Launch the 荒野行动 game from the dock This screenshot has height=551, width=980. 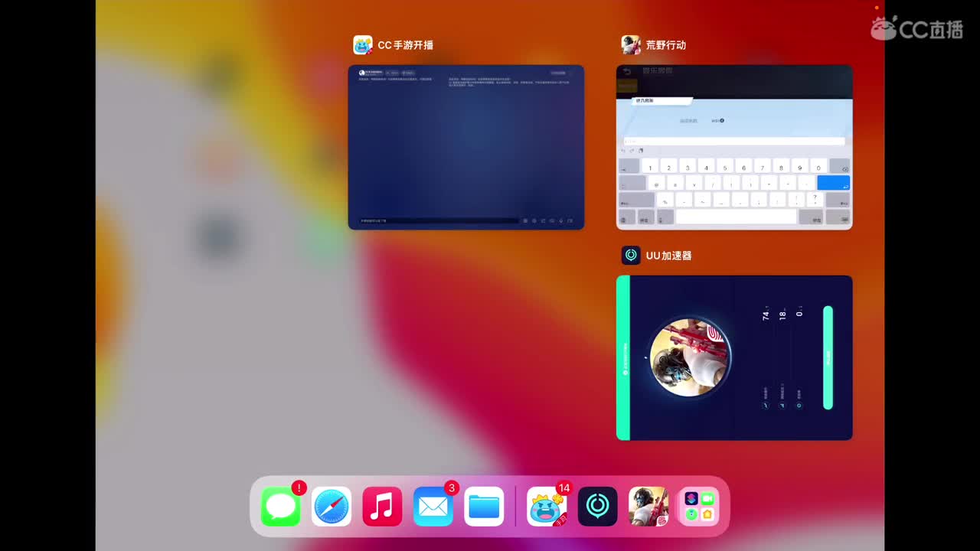[648, 506]
